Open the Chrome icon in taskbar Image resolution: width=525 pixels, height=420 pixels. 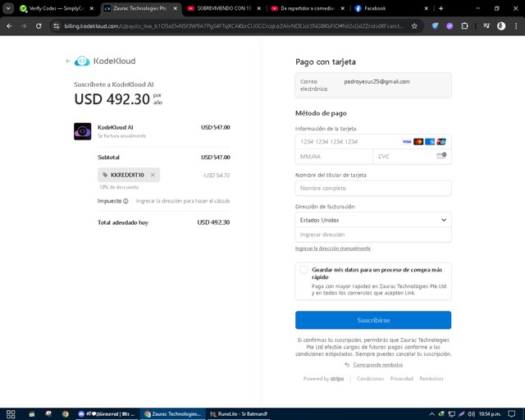click(66, 414)
